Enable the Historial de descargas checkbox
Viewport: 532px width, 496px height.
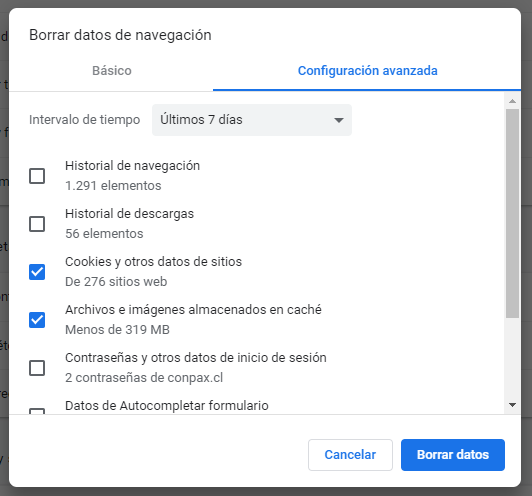(37, 224)
